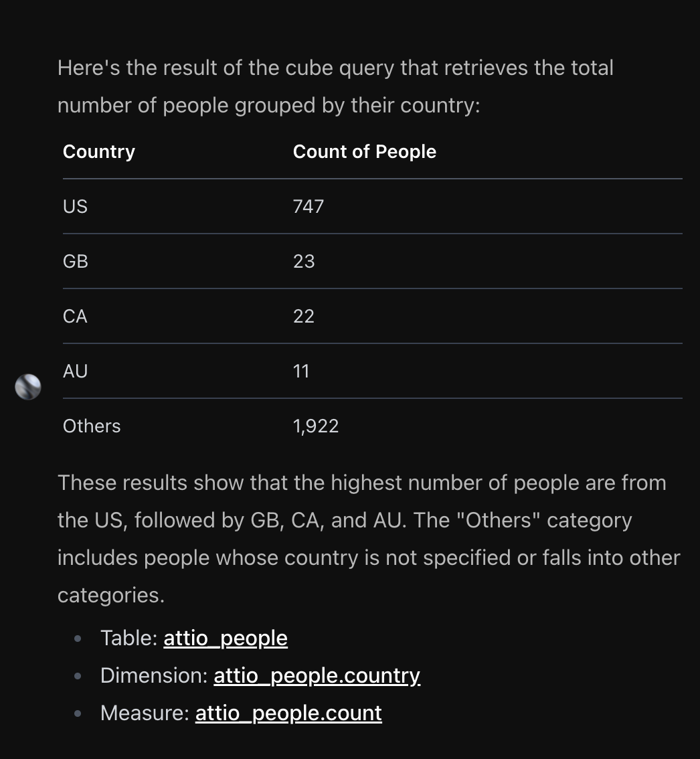Select the CA row country cell
The width and height of the screenshot is (700, 759).
pos(75,316)
